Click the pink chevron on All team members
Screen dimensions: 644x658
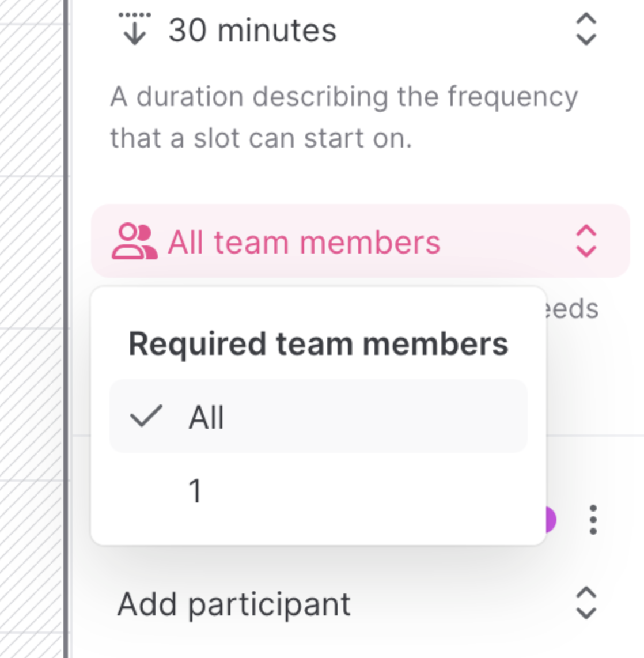(586, 241)
